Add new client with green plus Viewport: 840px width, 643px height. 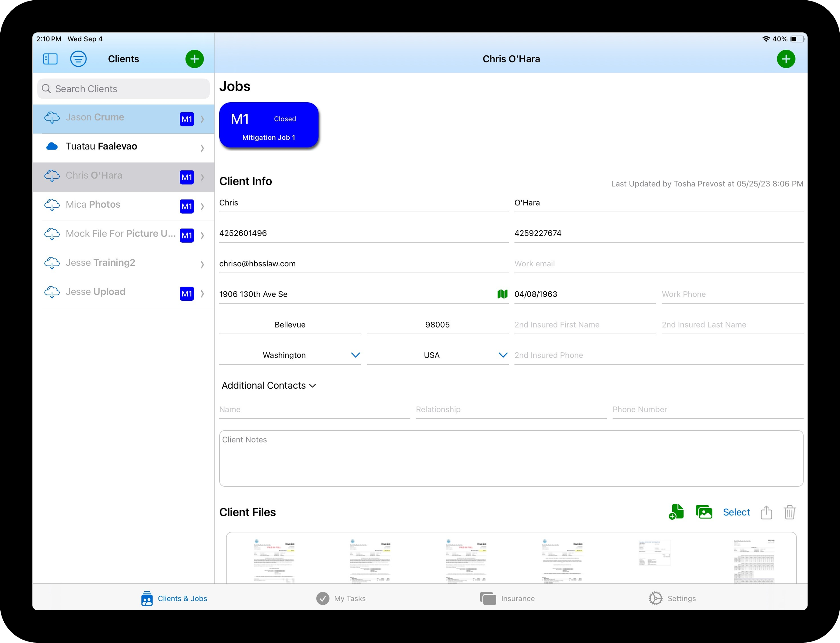point(194,59)
